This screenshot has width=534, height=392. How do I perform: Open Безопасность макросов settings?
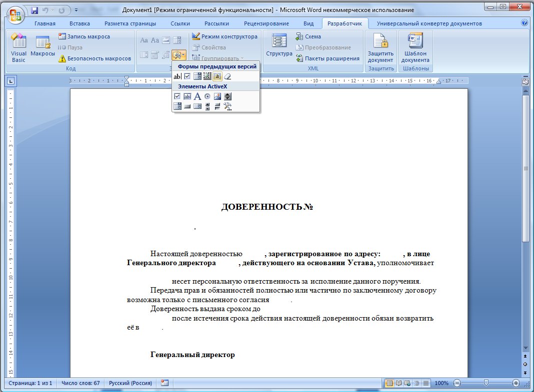pos(94,58)
